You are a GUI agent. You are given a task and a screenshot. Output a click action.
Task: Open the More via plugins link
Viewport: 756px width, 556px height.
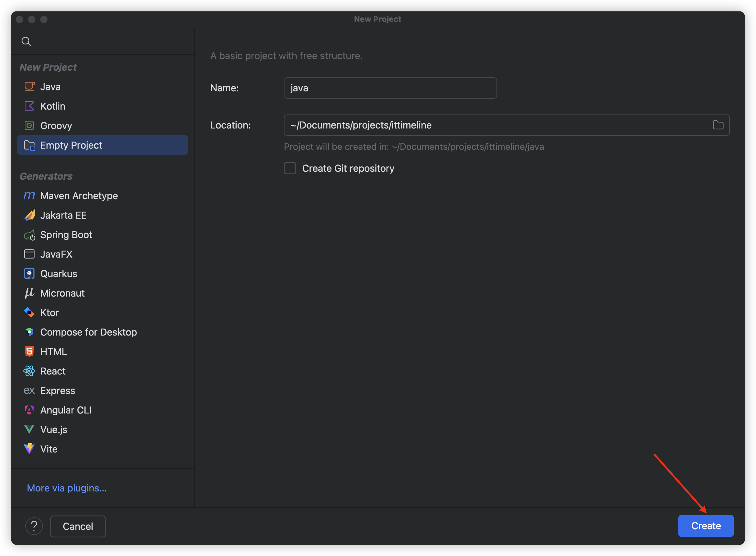[67, 488]
